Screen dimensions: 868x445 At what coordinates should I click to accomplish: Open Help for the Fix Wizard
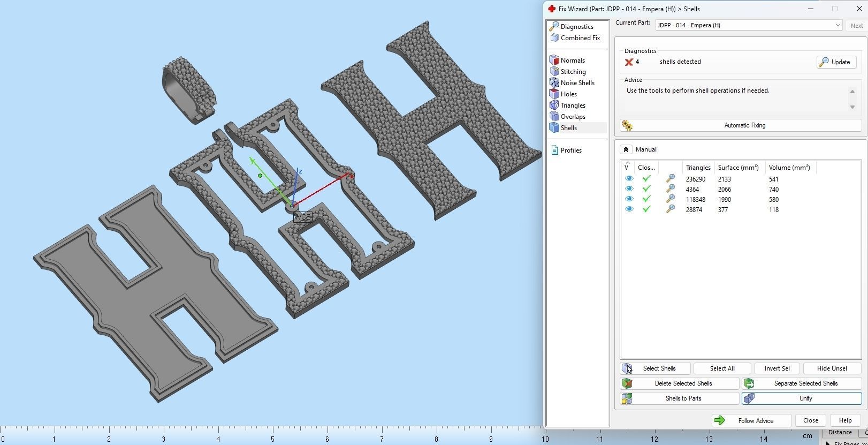(x=846, y=420)
